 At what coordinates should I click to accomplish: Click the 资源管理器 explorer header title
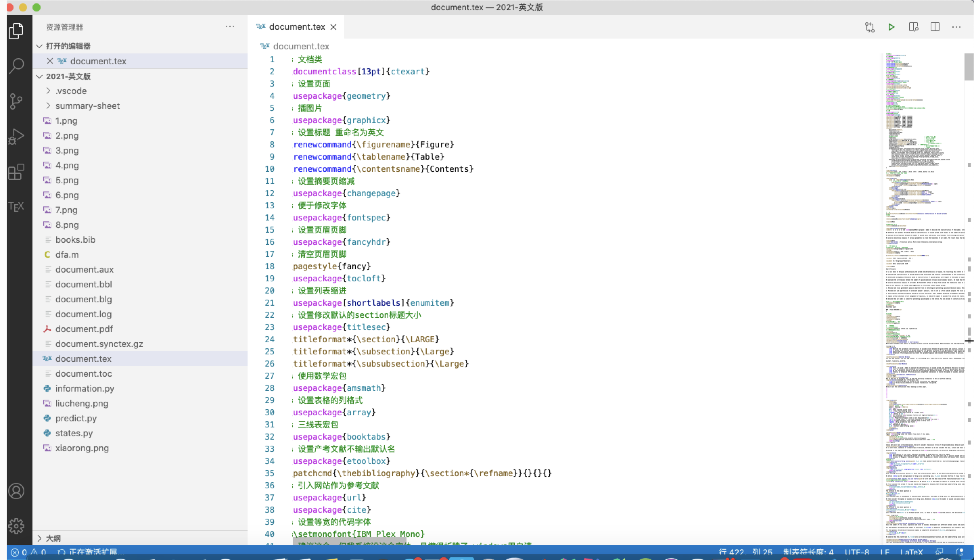tap(65, 27)
